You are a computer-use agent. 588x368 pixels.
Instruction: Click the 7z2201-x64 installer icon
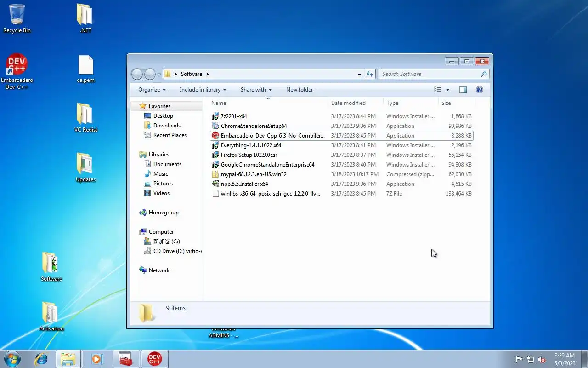[x=215, y=116]
